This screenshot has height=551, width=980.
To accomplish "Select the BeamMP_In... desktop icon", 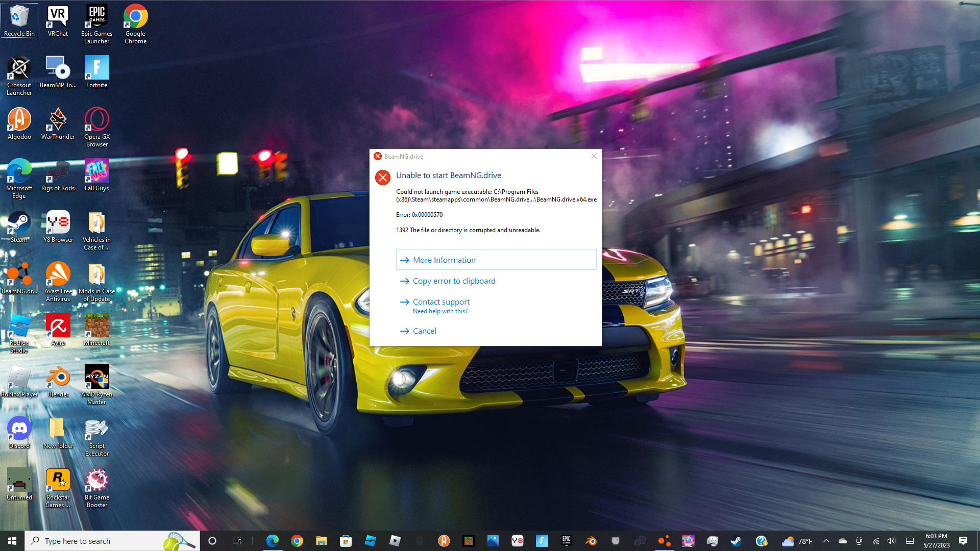I will (58, 72).
